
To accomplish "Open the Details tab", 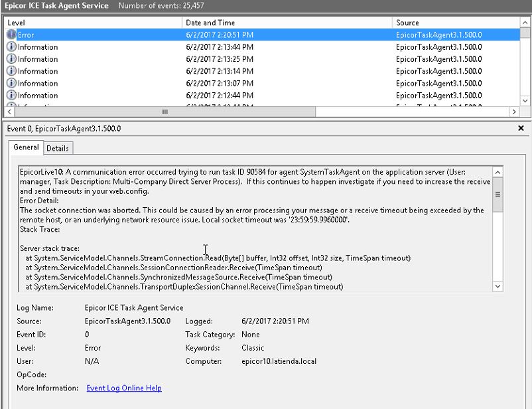I will pos(58,149).
